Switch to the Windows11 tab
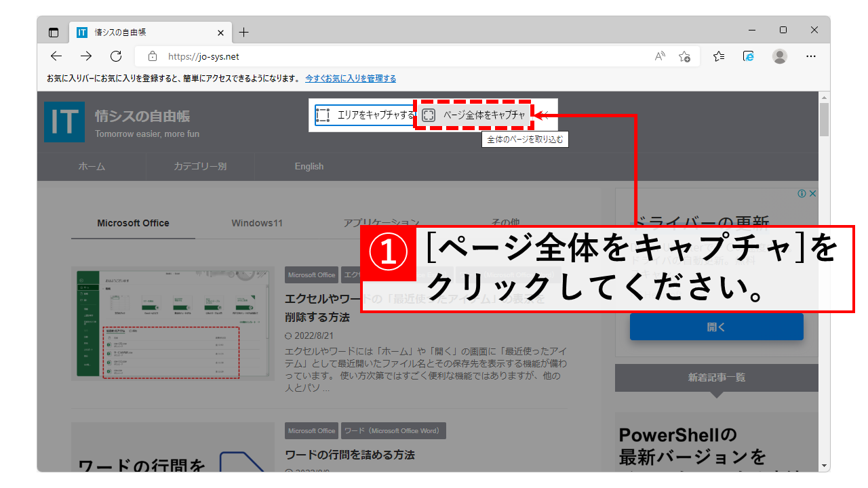 (256, 223)
